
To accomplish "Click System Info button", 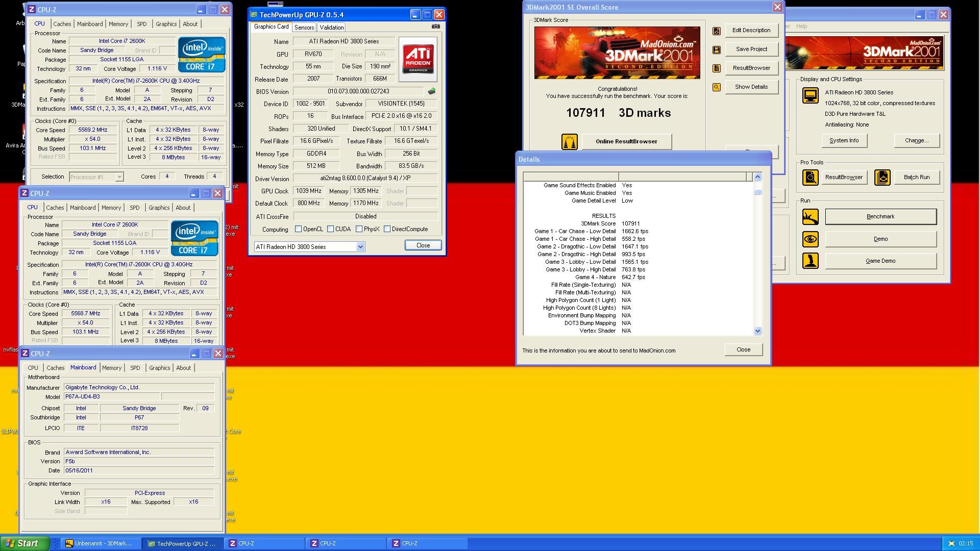I will 844,141.
